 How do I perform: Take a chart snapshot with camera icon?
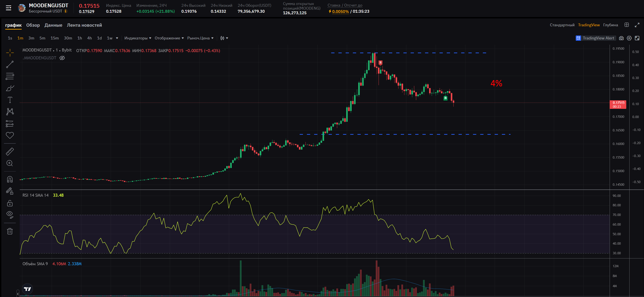click(621, 38)
